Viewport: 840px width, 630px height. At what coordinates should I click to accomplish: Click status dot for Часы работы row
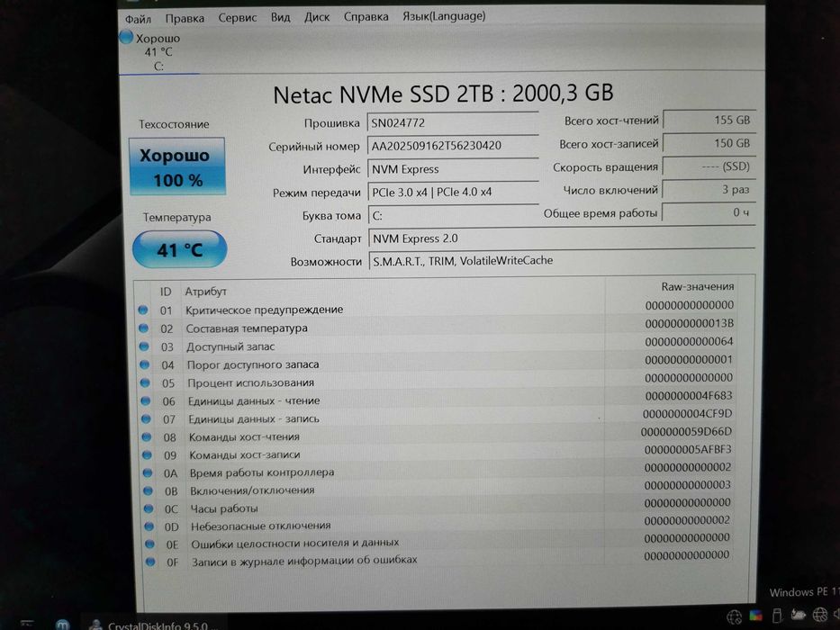click(149, 508)
